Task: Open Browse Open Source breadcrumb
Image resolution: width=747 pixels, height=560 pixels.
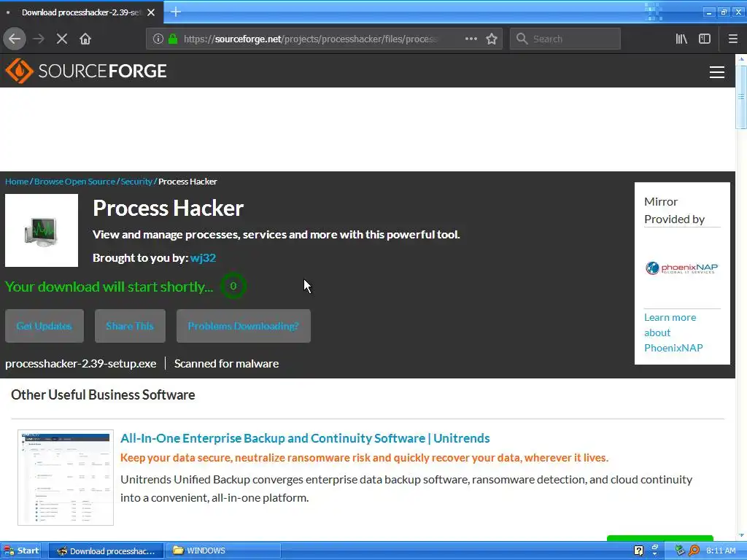Action: click(75, 182)
